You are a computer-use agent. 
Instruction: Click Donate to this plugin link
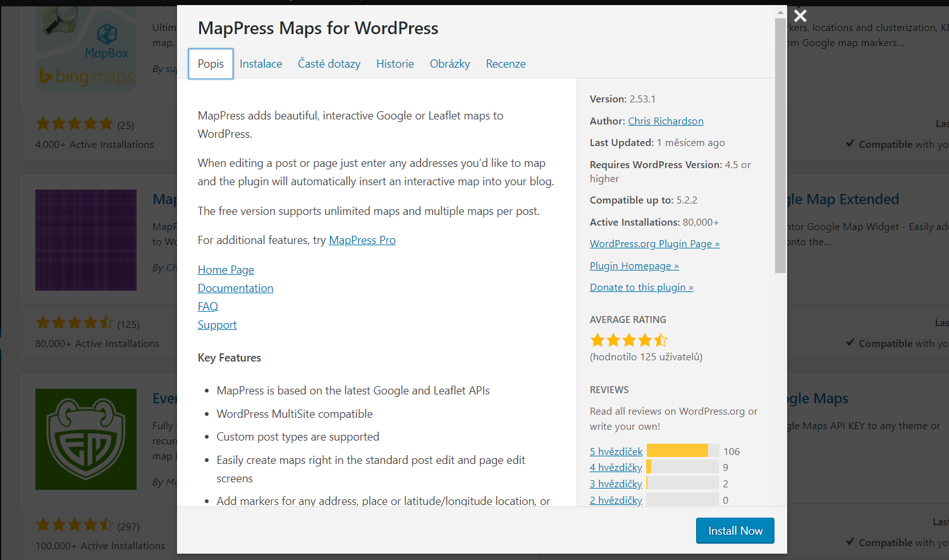(642, 288)
